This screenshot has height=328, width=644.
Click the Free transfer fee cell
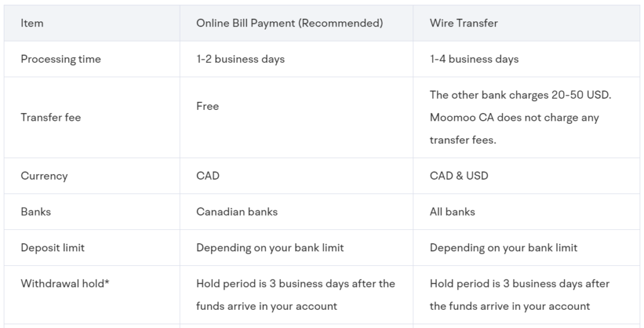pos(208,106)
